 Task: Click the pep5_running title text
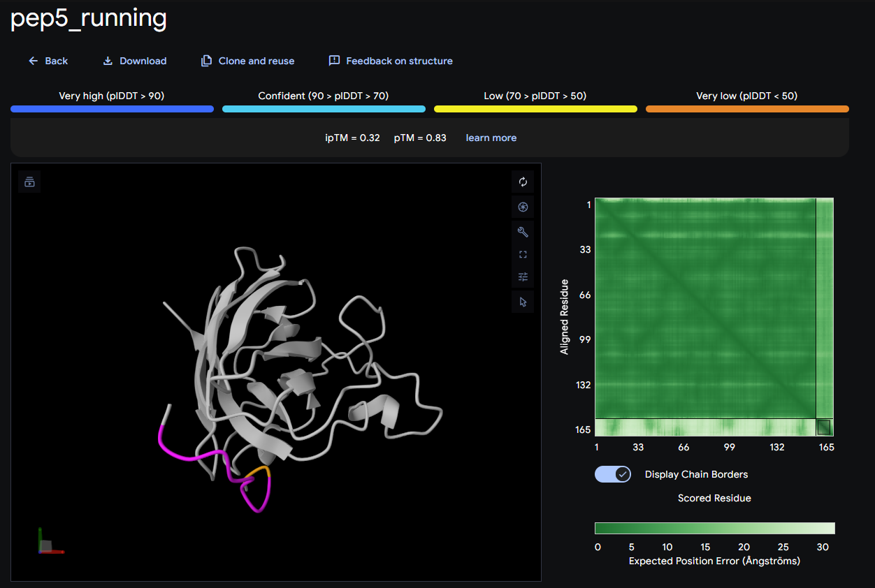point(89,19)
